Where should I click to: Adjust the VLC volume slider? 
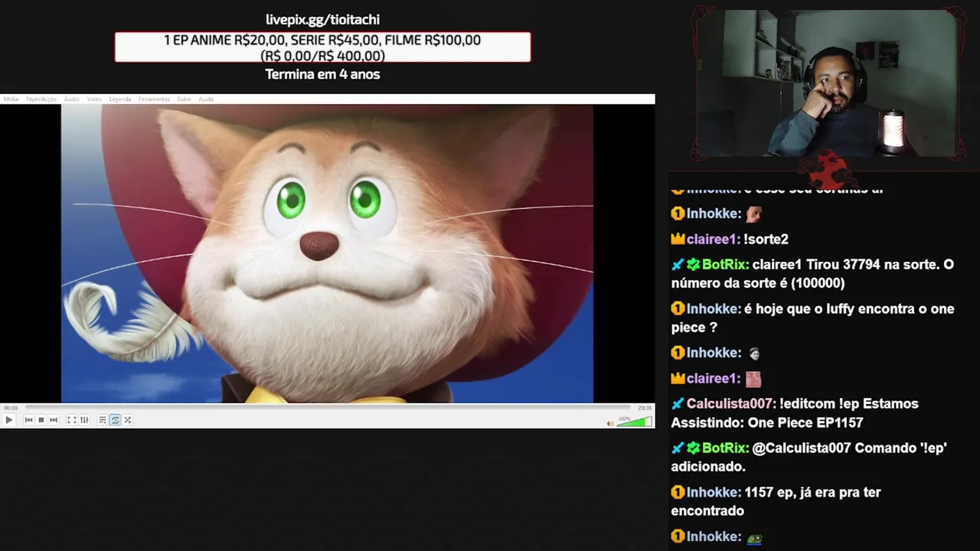635,422
